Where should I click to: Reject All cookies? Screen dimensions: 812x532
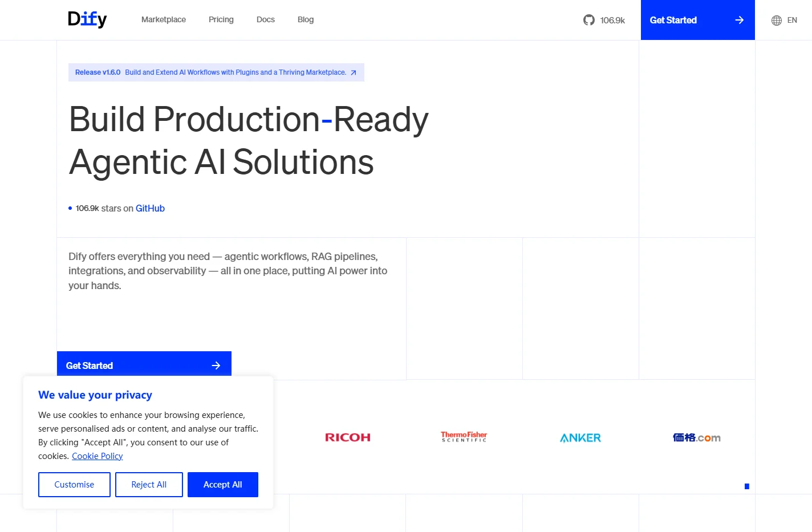click(x=149, y=485)
